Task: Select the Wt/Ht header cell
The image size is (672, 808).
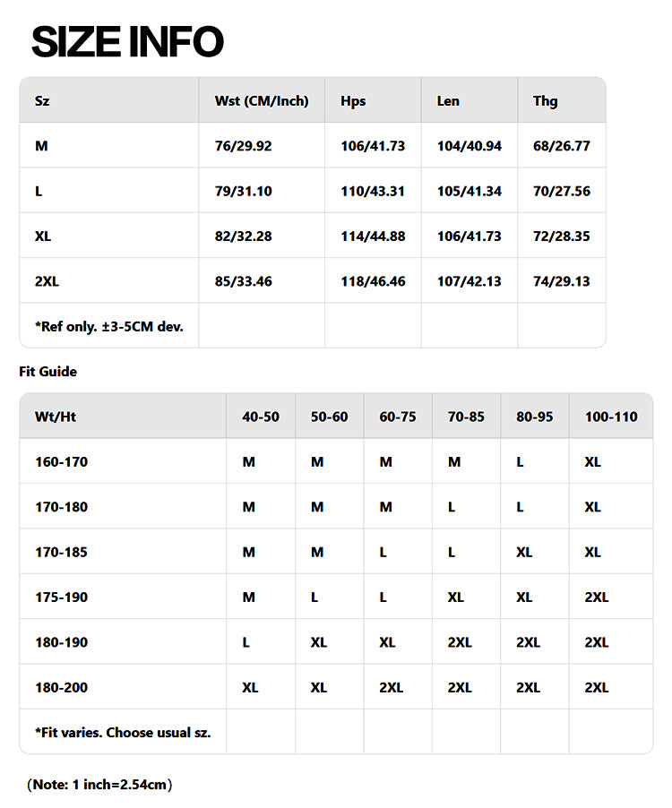Action: tap(55, 417)
